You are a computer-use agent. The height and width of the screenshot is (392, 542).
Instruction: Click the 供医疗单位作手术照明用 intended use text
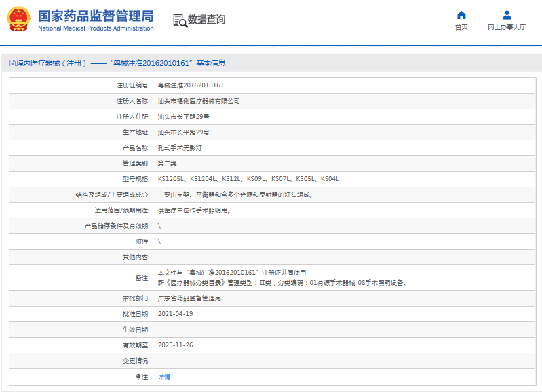[x=194, y=210]
